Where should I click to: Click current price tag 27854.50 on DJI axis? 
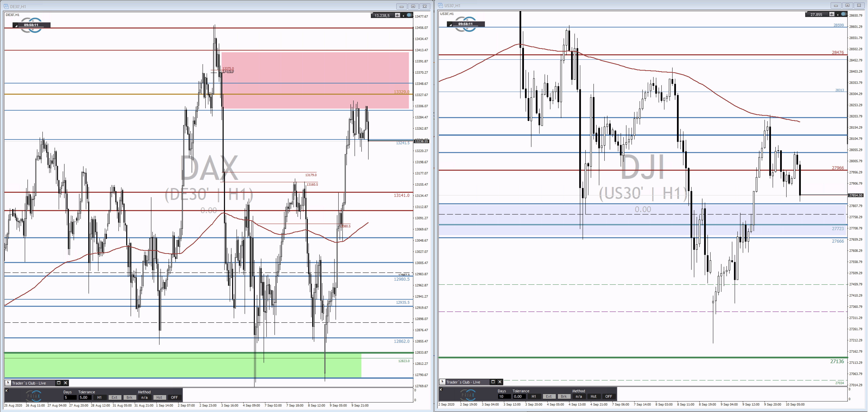tap(856, 195)
